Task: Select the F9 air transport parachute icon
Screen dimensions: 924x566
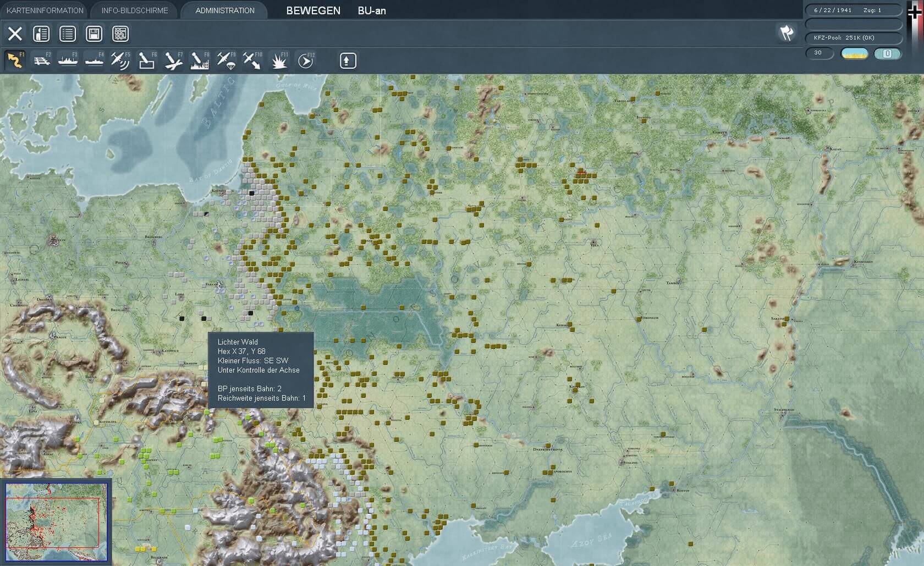Action: pyautogui.click(x=226, y=60)
